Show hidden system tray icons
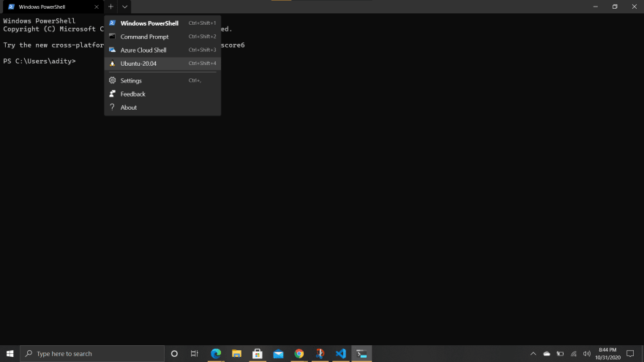This screenshot has width=644, height=362. [x=533, y=353]
